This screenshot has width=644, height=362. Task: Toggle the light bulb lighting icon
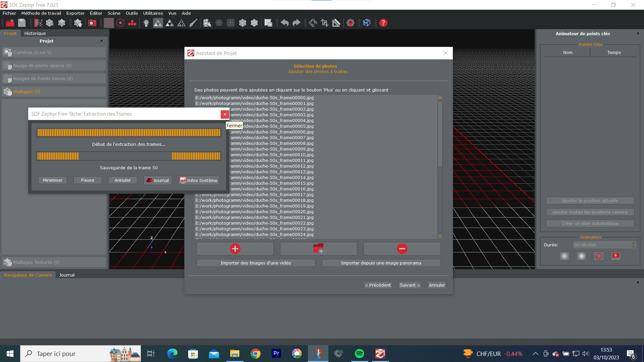click(146, 23)
